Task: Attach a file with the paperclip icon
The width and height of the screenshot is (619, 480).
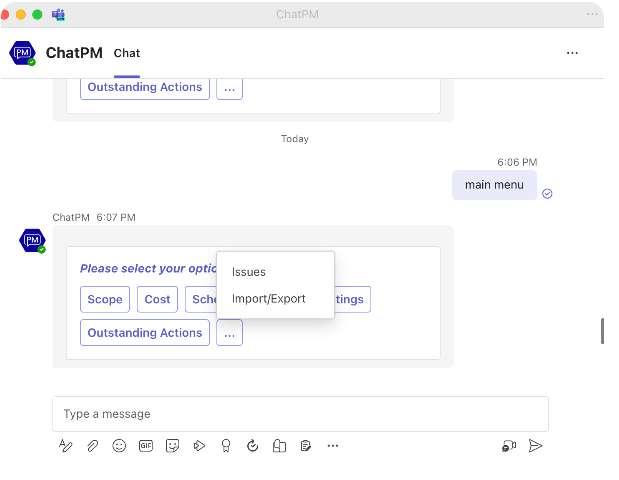Action: (x=92, y=446)
